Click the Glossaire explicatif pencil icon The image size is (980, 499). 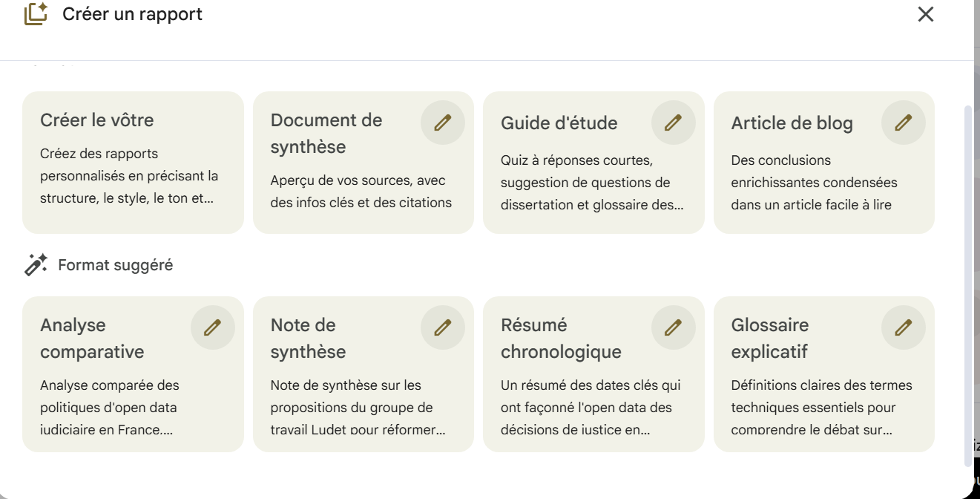pyautogui.click(x=903, y=327)
